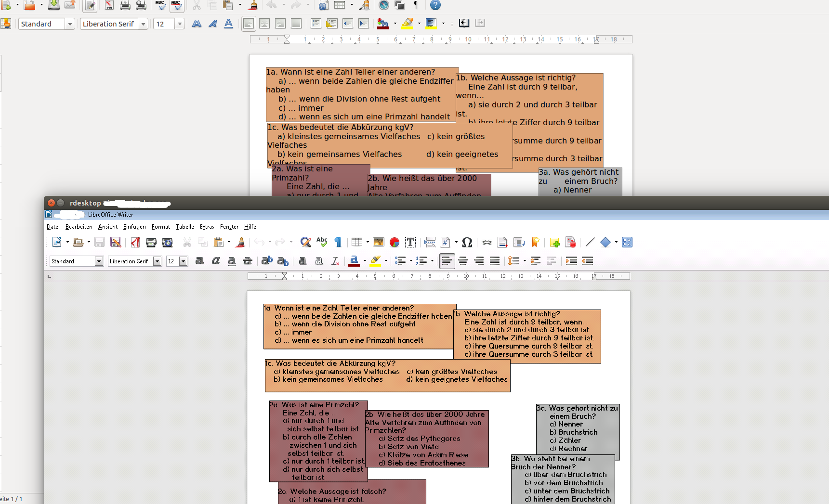Insert Page Break icon in rdesktop Writer
829x504 pixels.
click(x=430, y=242)
